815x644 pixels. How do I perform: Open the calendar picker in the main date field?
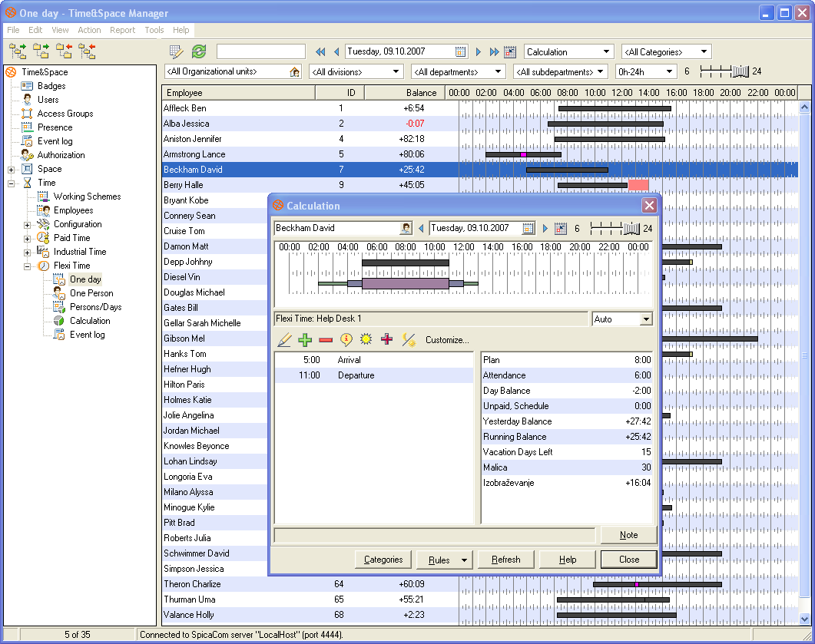pyautogui.click(x=461, y=51)
